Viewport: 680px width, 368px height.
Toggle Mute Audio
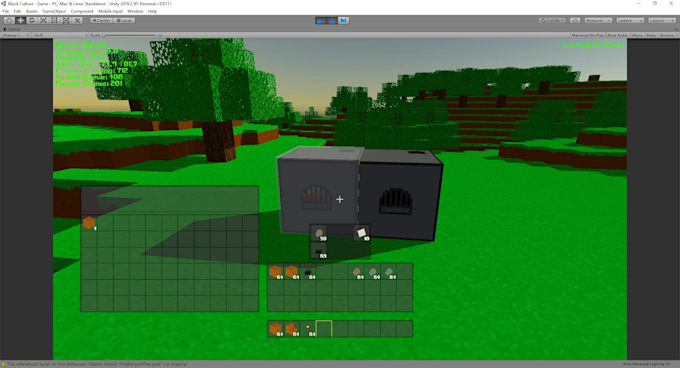tap(617, 35)
